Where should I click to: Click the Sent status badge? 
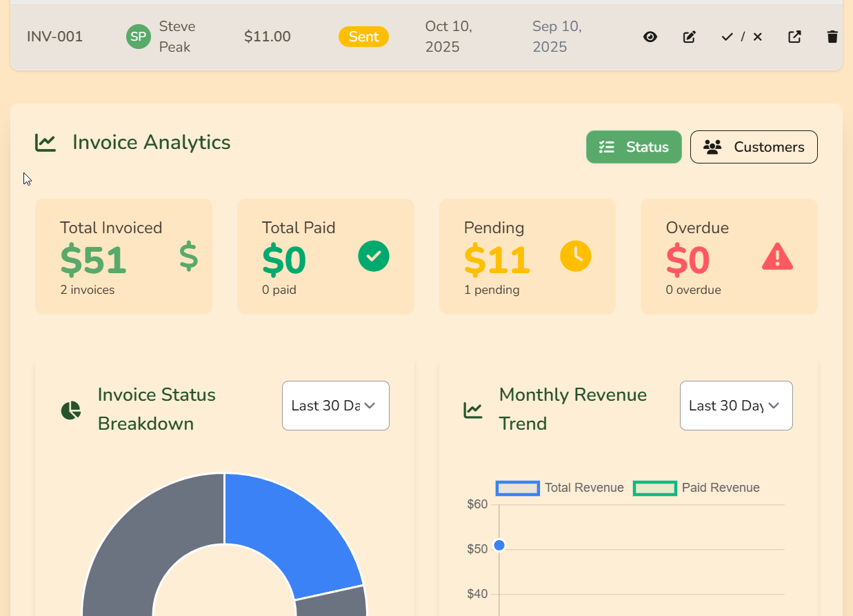coord(363,37)
